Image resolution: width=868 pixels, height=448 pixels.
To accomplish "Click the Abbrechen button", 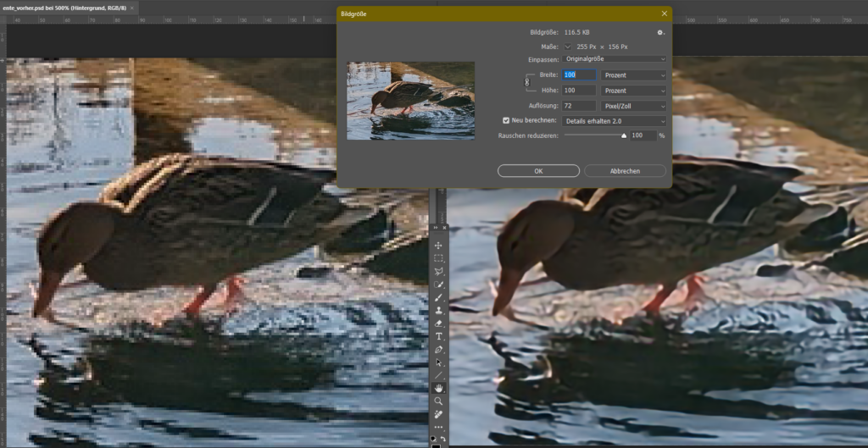I will (x=625, y=171).
